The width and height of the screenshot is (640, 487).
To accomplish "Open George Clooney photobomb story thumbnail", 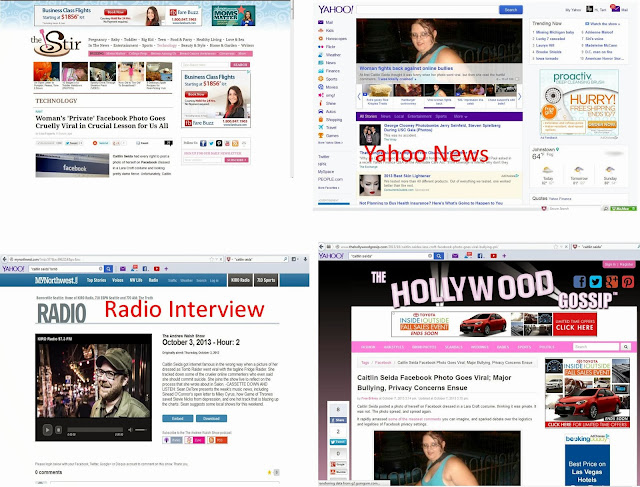I will (x=370, y=135).
